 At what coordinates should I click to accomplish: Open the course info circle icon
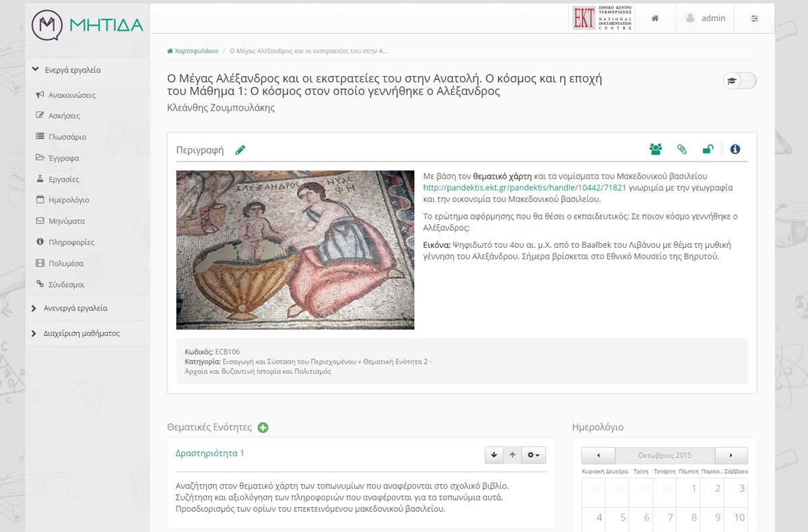[735, 149]
